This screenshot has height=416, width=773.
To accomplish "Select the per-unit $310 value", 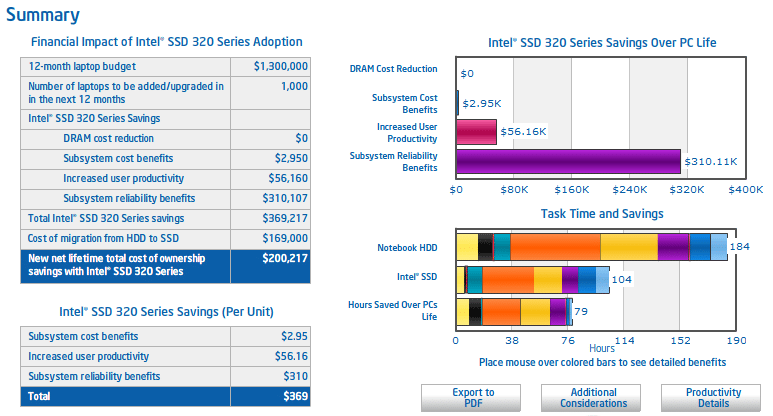I will [295, 376].
